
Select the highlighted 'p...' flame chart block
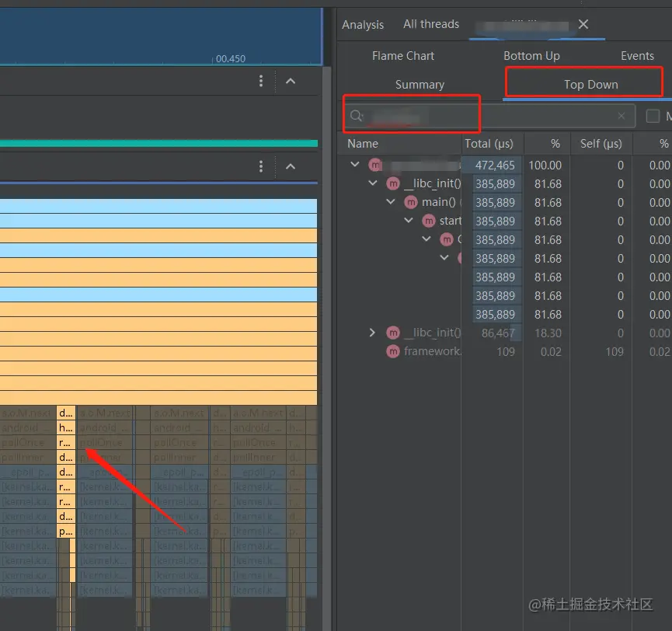pyautogui.click(x=65, y=531)
